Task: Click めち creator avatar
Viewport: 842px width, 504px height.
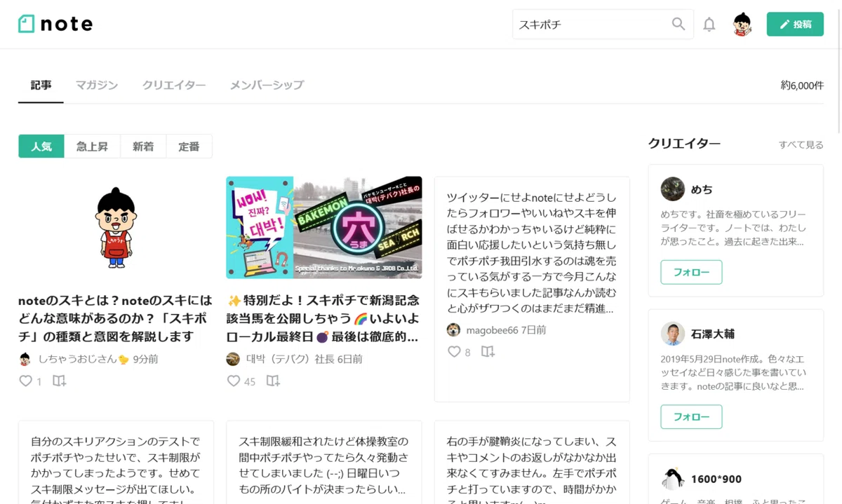Action: 672,189
